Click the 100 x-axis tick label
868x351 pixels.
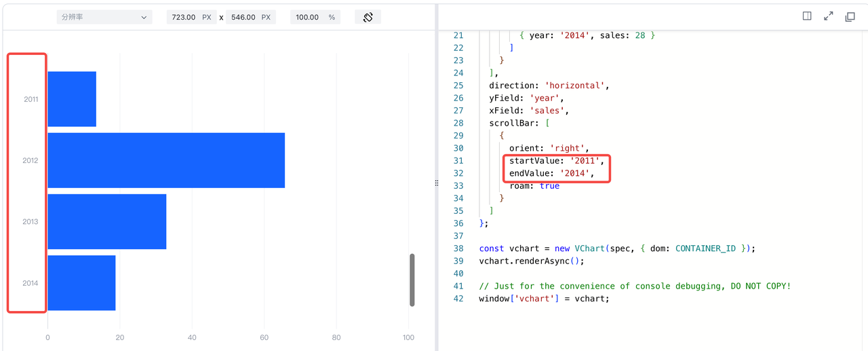pos(408,337)
